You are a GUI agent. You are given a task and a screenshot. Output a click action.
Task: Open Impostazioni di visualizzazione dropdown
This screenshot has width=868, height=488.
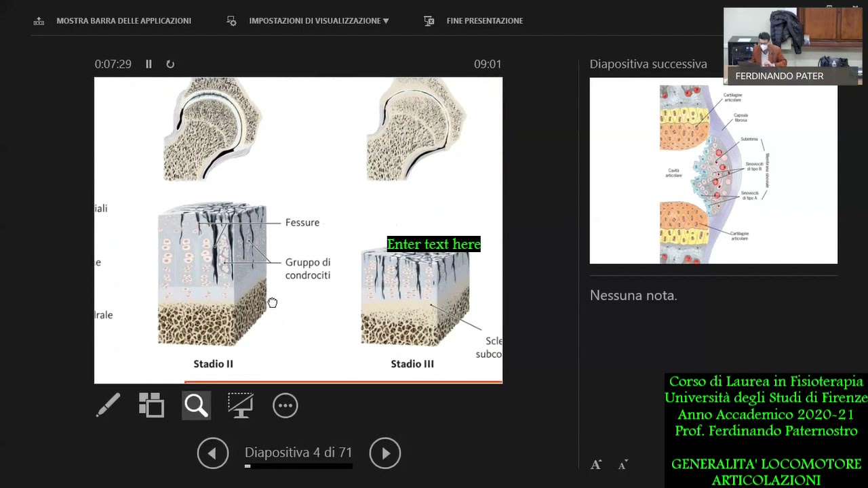(x=308, y=21)
